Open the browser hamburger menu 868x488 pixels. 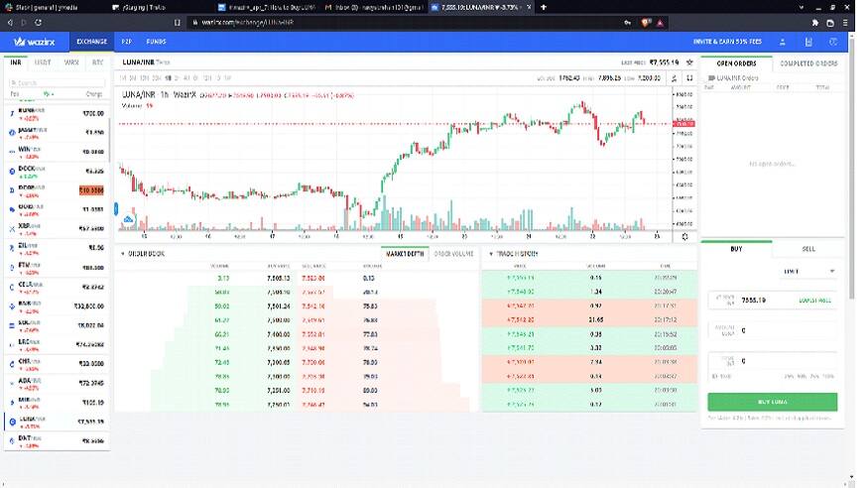click(845, 23)
